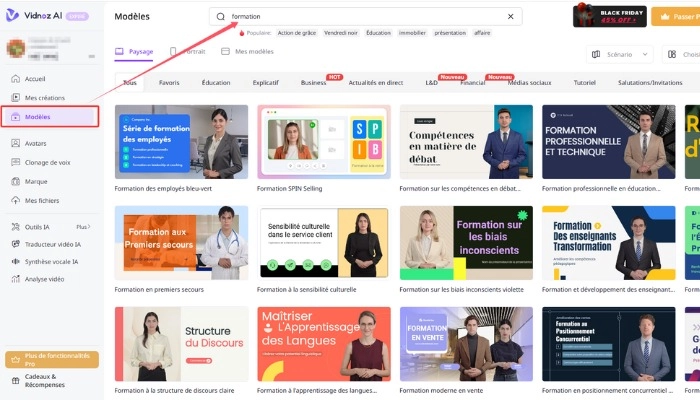Open the Traducteur vidéo IA icon
This screenshot has height=400, width=700.
pyautogui.click(x=16, y=244)
